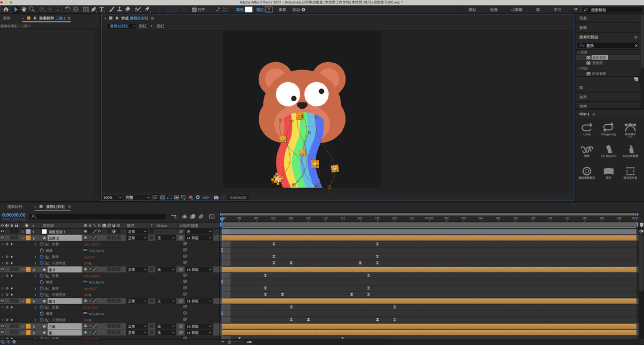Click the 搜索帮助 search field
The width and height of the screenshot is (644, 345).
(x=612, y=9)
